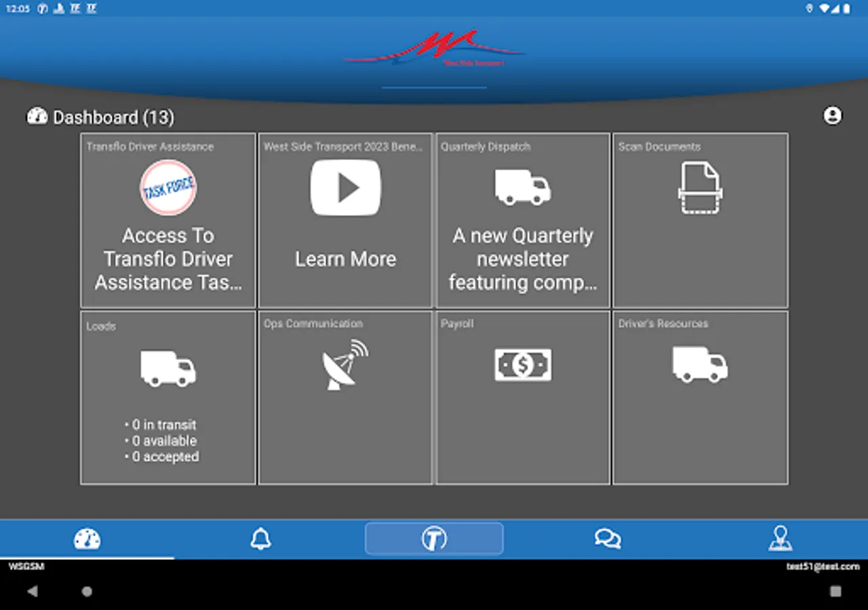Select the '0 available' line
868x610 pixels.
pyautogui.click(x=161, y=441)
